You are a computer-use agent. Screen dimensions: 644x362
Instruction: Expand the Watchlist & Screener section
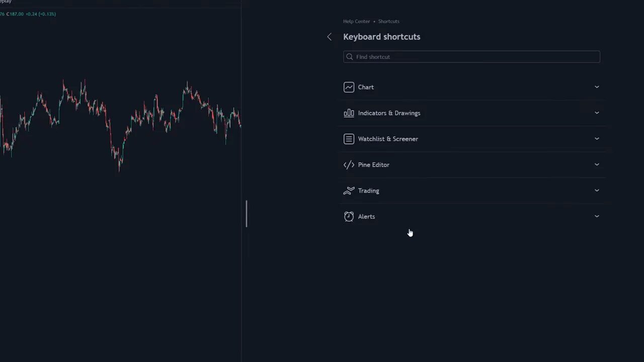(x=597, y=139)
